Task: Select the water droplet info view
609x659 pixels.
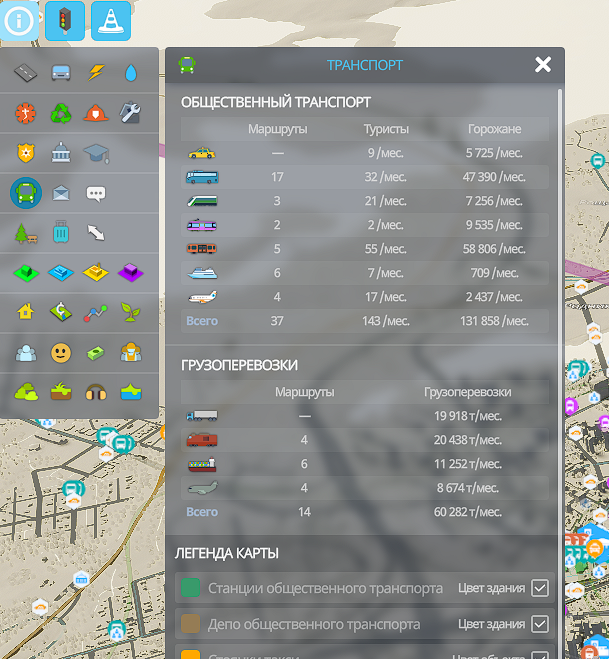Action: pyautogui.click(x=131, y=72)
